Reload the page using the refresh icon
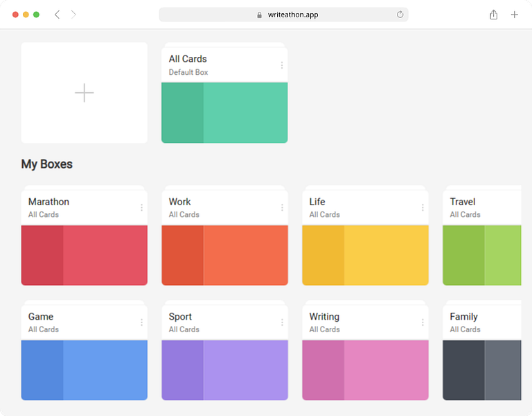Screen dimensions: 532x416 point(400,15)
